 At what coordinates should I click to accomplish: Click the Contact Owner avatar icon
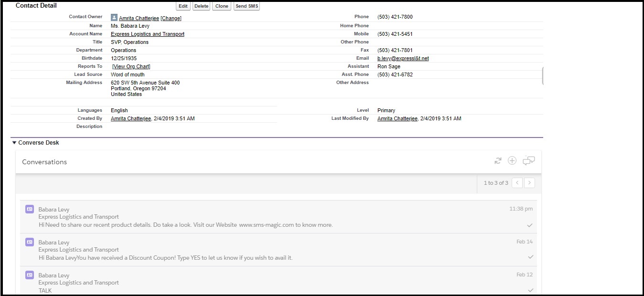pos(114,18)
